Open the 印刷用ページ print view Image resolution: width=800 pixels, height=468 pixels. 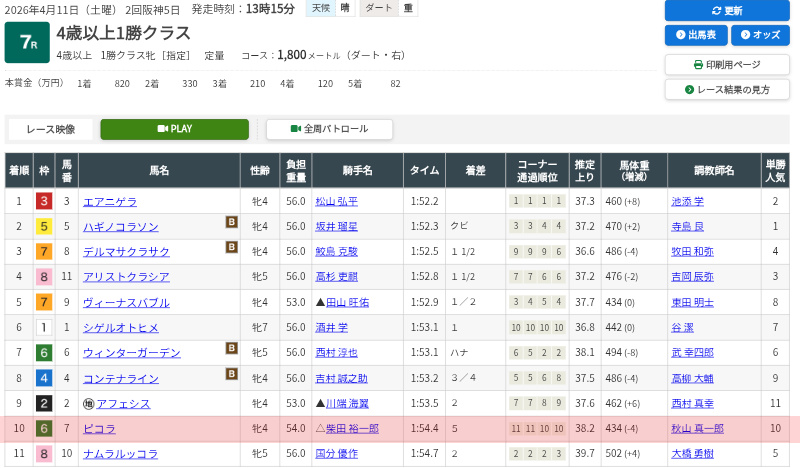[x=727, y=64]
